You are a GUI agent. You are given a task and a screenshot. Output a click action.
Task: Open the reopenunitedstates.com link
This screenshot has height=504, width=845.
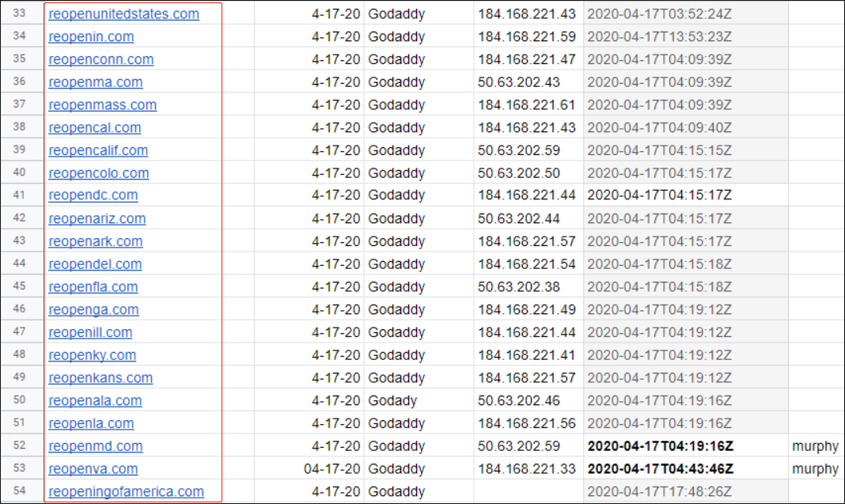pyautogui.click(x=123, y=14)
